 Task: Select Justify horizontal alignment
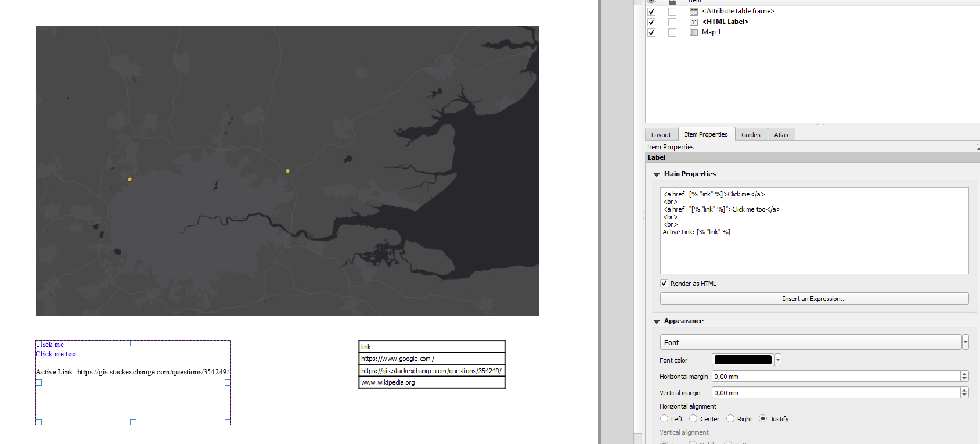(763, 418)
